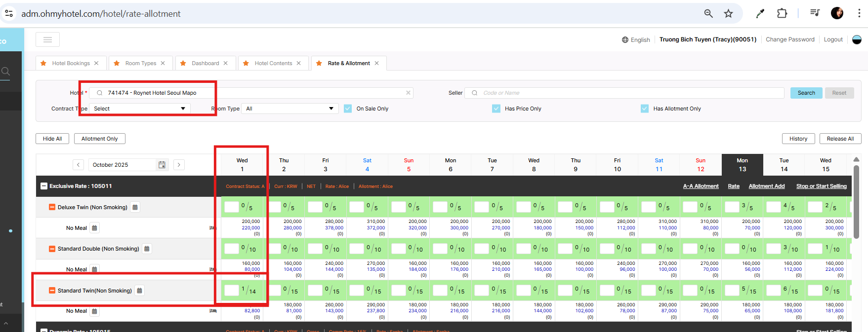Go to the next month arrow
The width and height of the screenshot is (868, 332).
pos(179,165)
